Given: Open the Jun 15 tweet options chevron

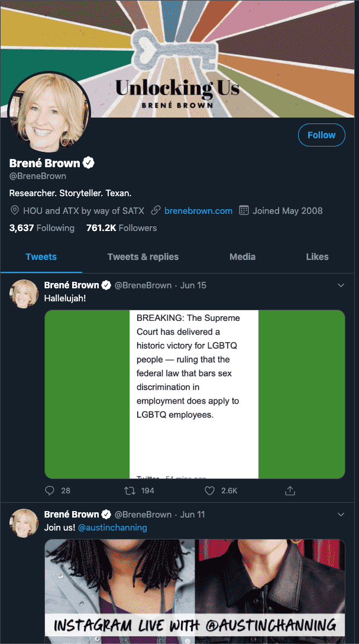Looking at the screenshot, I should [341, 285].
